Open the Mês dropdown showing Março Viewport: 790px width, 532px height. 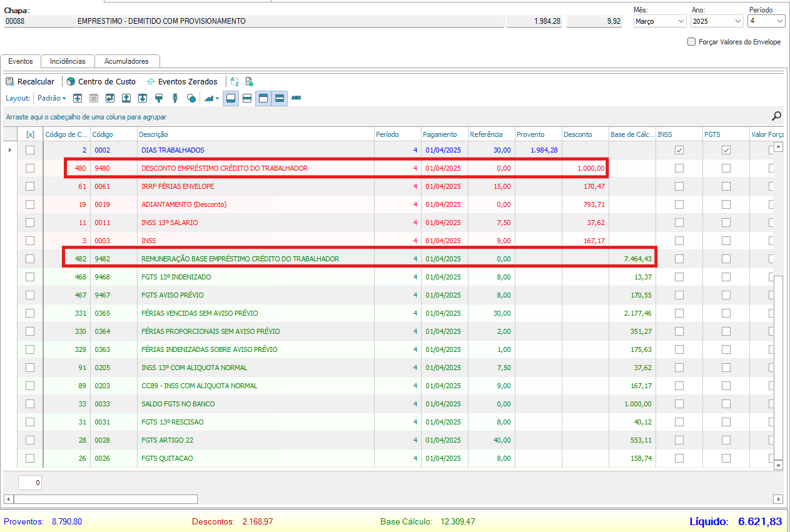tap(659, 21)
